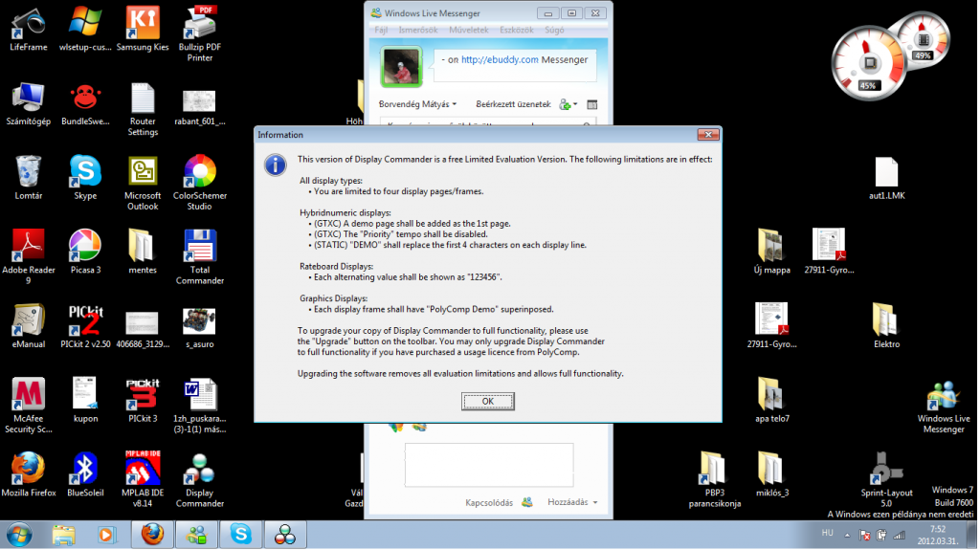
Task: Open Beérkezett üzenetek in Messenger
Action: [513, 104]
